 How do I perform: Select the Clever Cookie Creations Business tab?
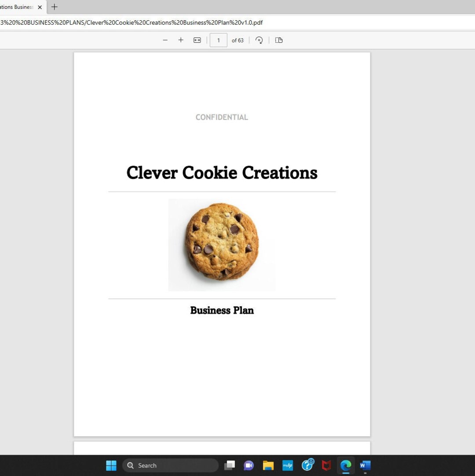[18, 7]
